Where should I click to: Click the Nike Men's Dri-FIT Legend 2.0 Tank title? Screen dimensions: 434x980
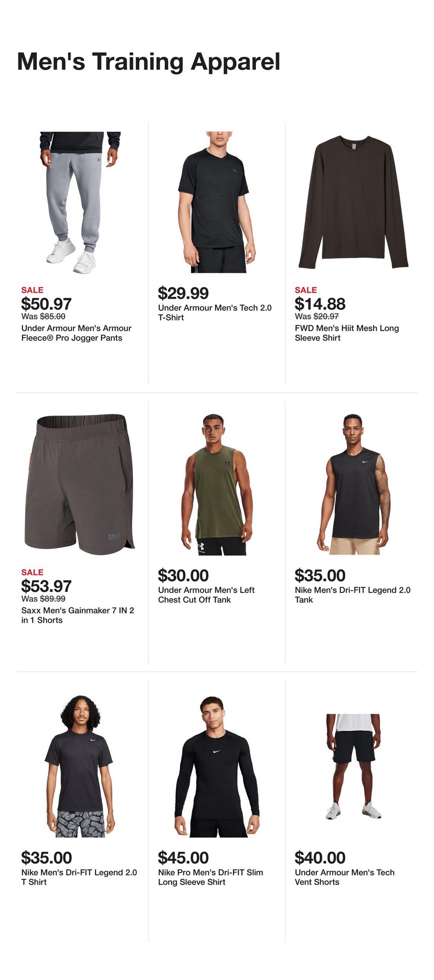pyautogui.click(x=353, y=595)
